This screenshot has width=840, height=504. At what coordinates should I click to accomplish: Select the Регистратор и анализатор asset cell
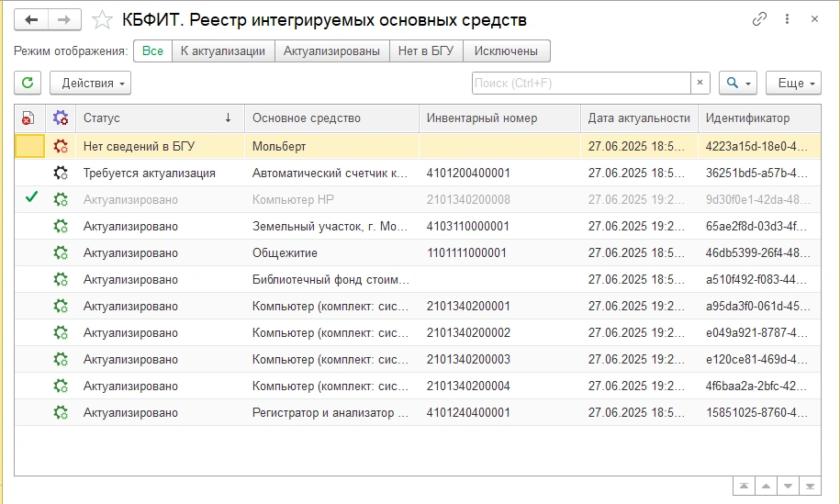331,412
